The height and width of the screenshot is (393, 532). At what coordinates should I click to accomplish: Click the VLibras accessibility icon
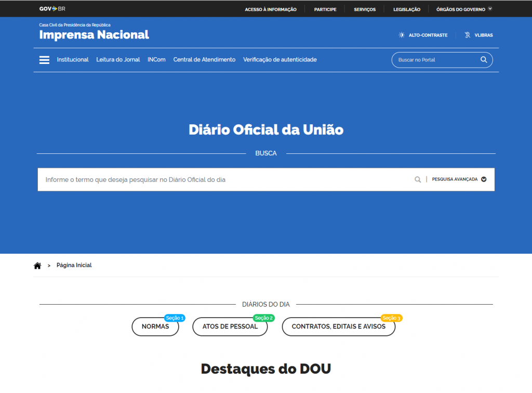pos(468,35)
